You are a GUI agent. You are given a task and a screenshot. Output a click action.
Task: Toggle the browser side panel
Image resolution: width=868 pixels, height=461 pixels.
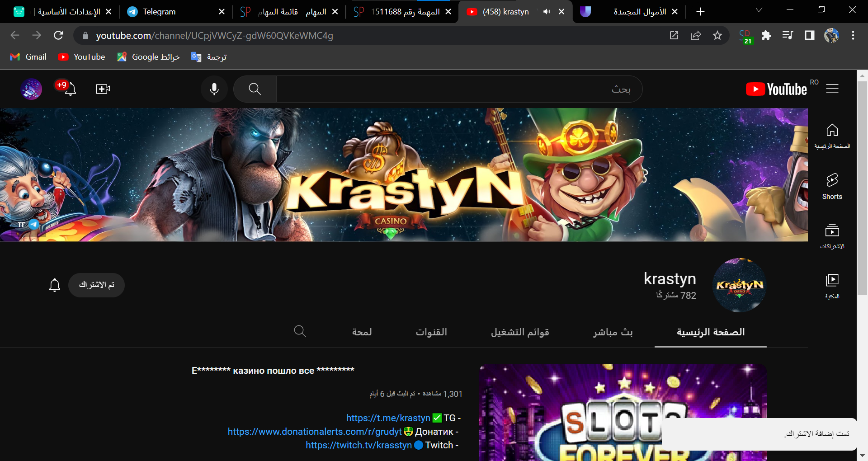[809, 35]
